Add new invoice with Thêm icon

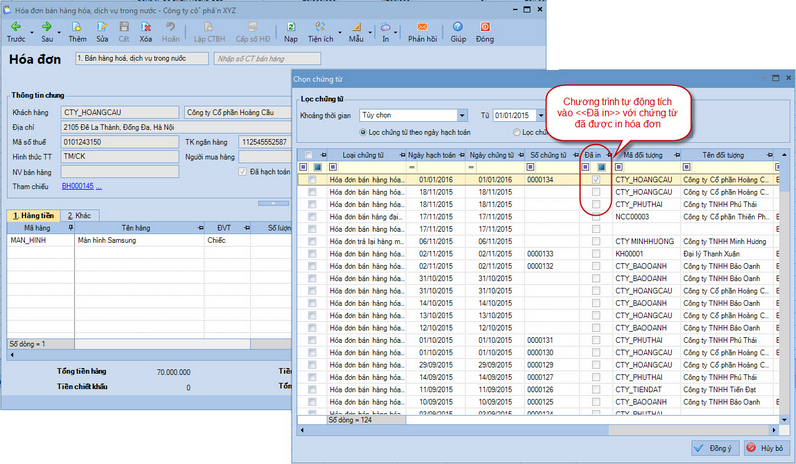(x=77, y=27)
